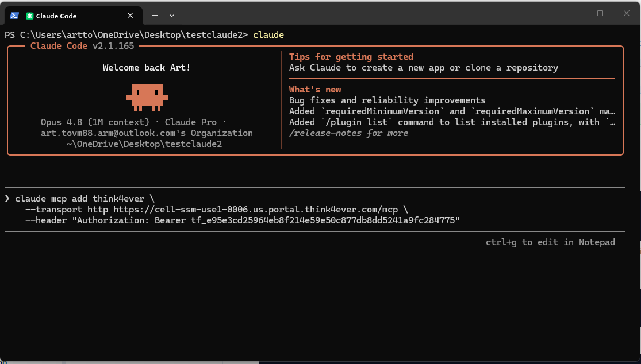Click the '--transport http' URL line
Screen dimensions: 641x364
click(x=216, y=210)
